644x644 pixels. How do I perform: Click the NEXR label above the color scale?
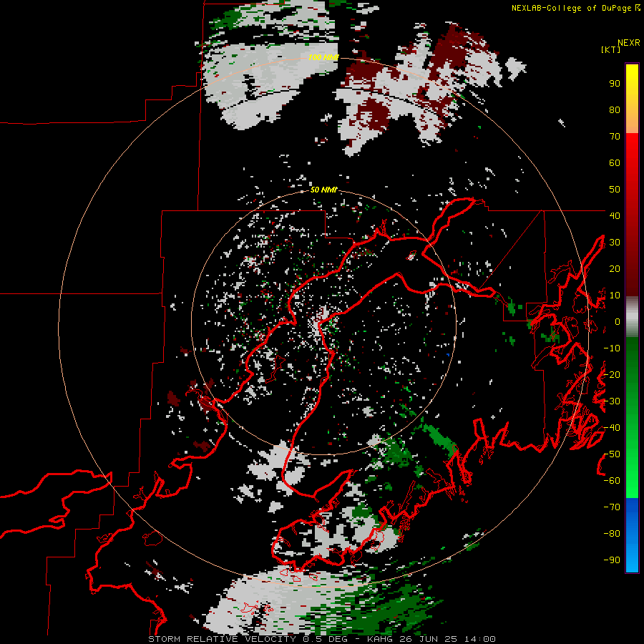coord(628,43)
